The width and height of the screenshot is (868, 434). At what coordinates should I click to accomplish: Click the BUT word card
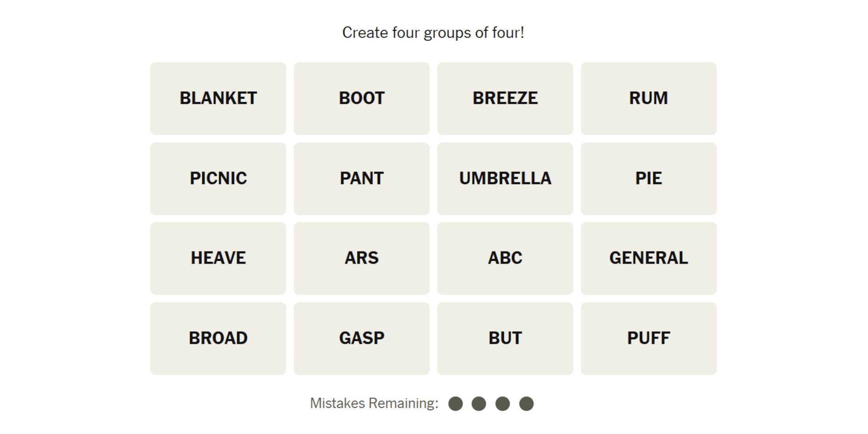click(505, 338)
